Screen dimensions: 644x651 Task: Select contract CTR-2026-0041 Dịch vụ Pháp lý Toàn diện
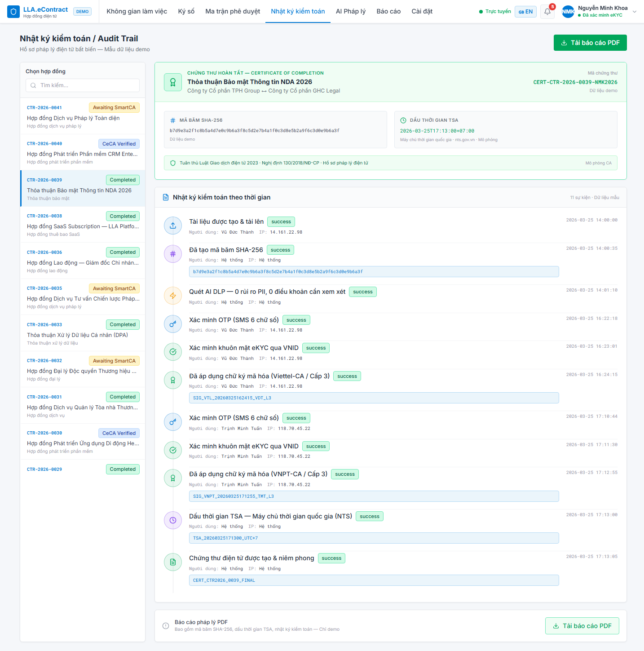(x=83, y=116)
